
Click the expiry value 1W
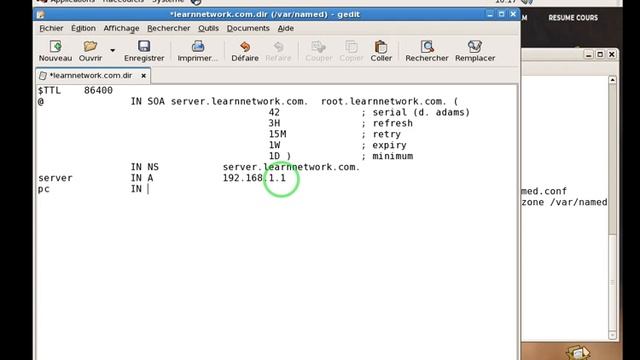(x=274, y=145)
